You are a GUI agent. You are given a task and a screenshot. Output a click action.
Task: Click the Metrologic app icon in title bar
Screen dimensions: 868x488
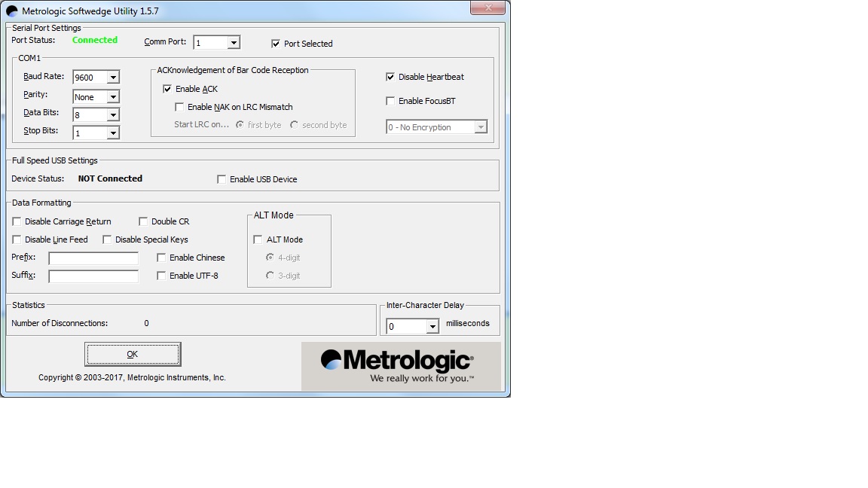point(11,11)
